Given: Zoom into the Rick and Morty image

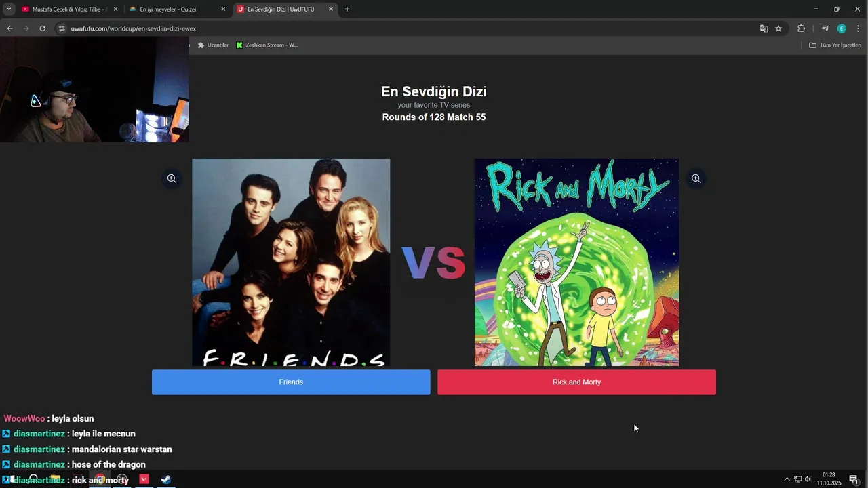Looking at the screenshot, I should point(696,178).
